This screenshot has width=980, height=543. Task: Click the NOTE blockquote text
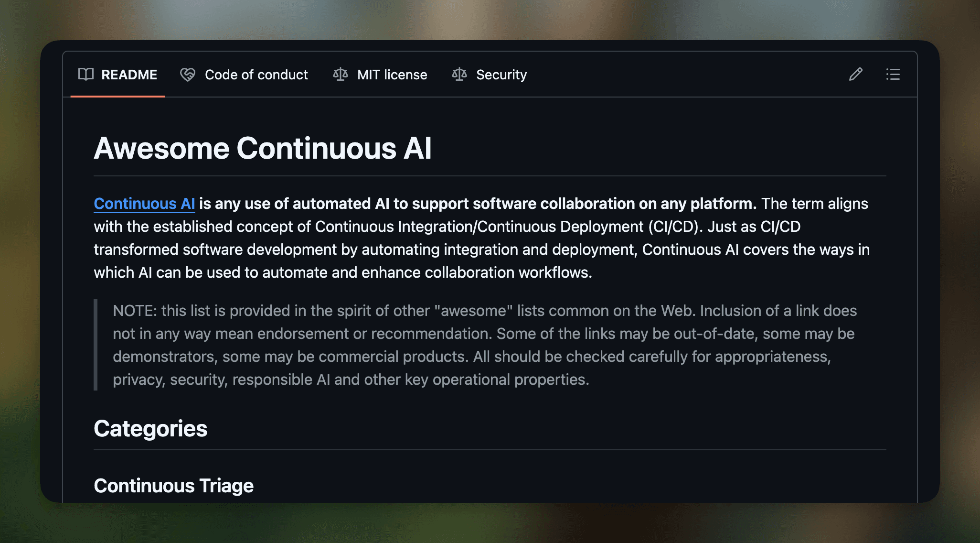[x=478, y=344]
